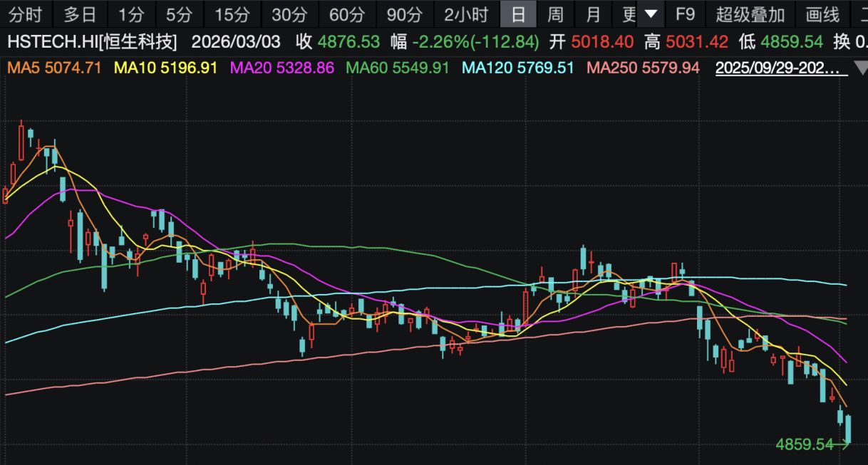Click the 更 more periods item
Screen dimensions: 868x465
(627, 14)
